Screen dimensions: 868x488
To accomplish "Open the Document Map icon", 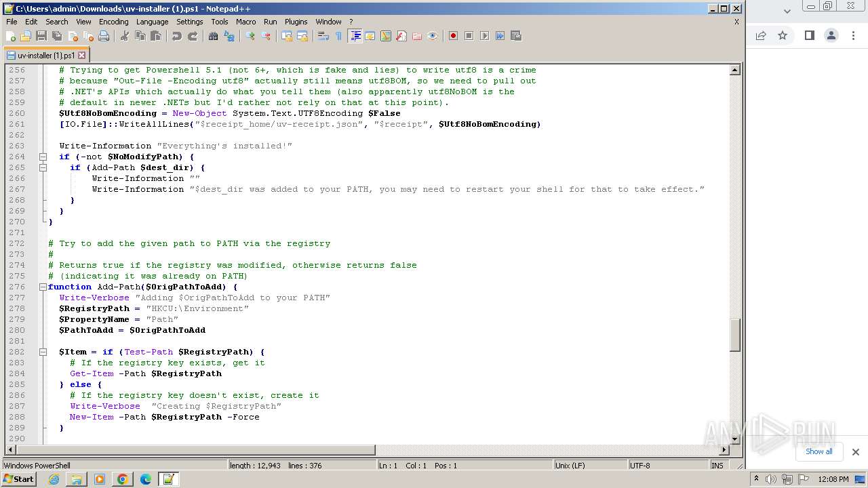I will coord(386,36).
